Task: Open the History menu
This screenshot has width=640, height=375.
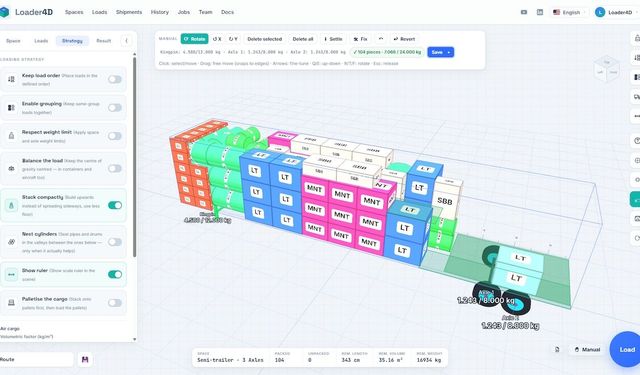Action: point(160,12)
